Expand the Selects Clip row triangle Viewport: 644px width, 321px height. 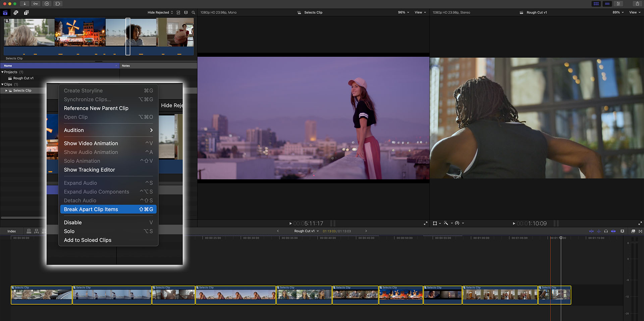tap(6, 91)
